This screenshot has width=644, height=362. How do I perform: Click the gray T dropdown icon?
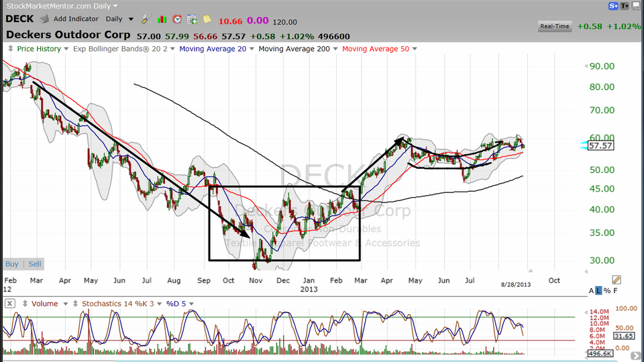click(x=625, y=6)
